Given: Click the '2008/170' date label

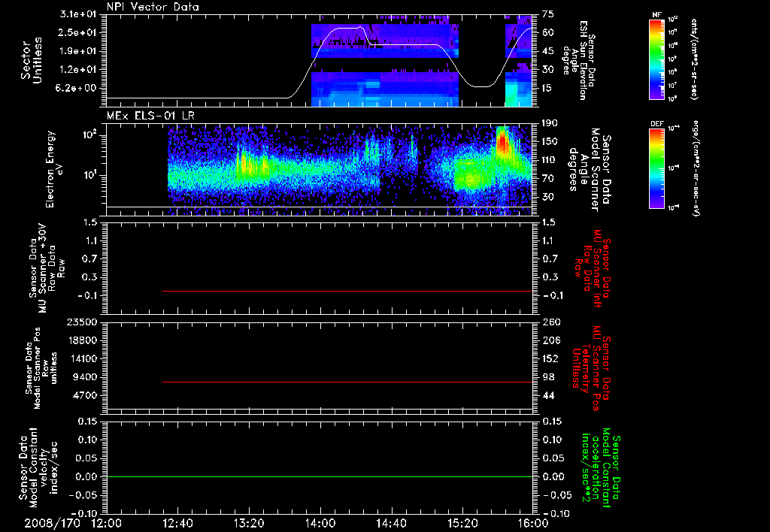Looking at the screenshot, I should [53, 523].
